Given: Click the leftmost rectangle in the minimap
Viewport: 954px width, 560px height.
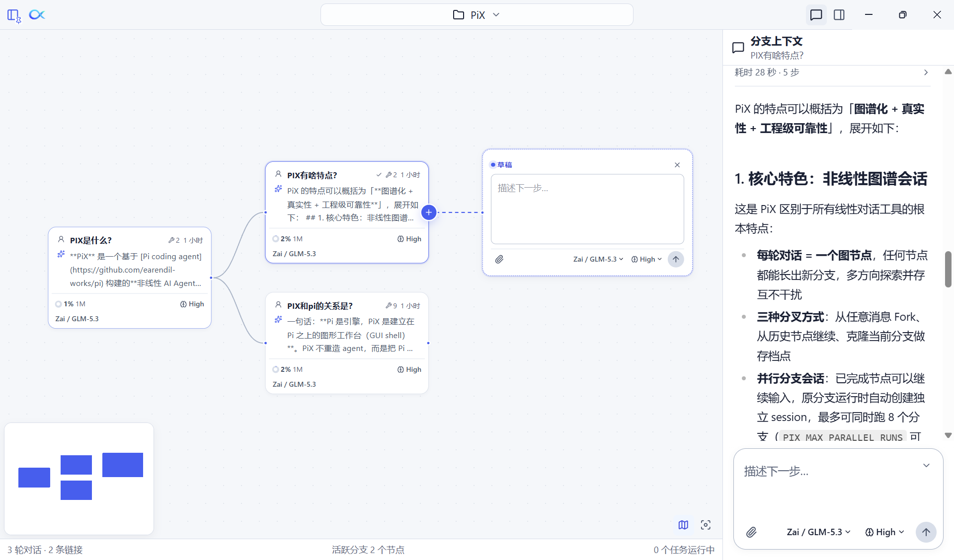Looking at the screenshot, I should pyautogui.click(x=34, y=478).
